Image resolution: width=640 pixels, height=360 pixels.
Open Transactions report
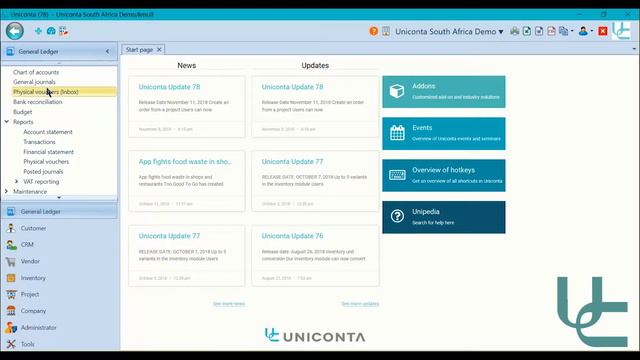click(39, 142)
